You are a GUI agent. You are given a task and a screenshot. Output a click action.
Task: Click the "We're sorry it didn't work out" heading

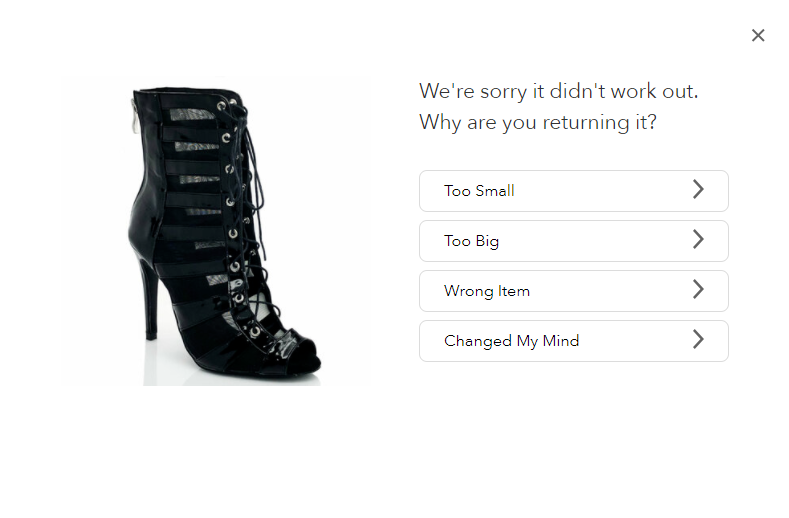coord(559,92)
